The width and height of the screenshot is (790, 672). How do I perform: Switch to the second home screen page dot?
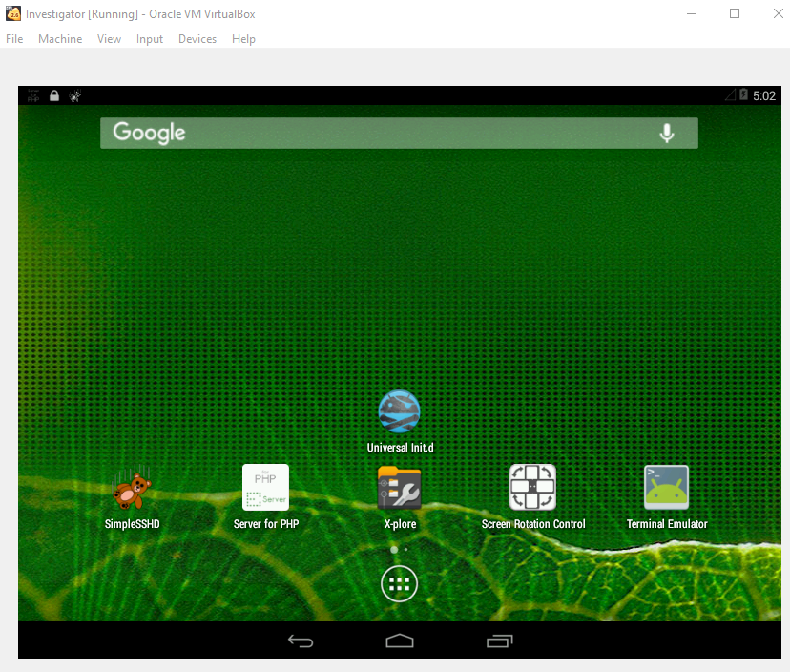tap(406, 550)
